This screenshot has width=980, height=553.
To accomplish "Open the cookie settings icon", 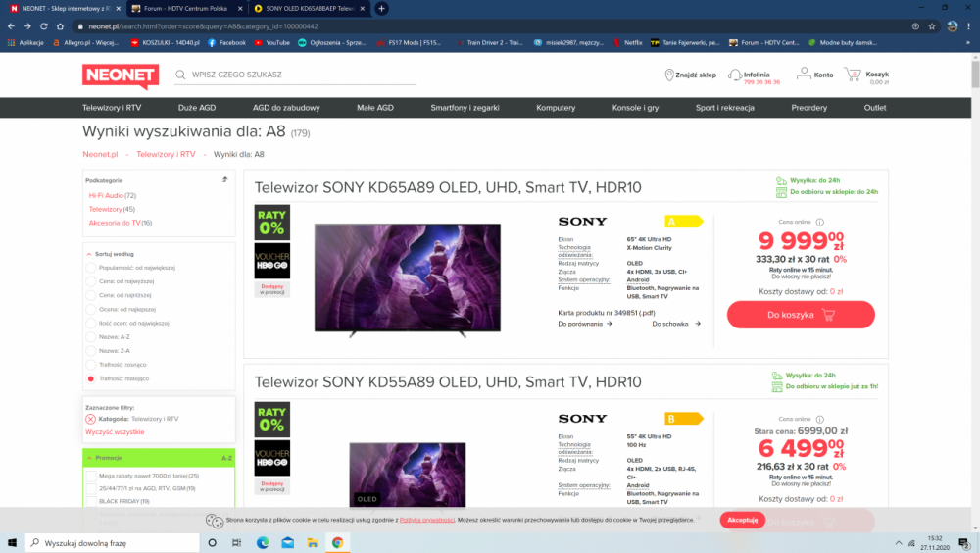I will click(x=215, y=521).
